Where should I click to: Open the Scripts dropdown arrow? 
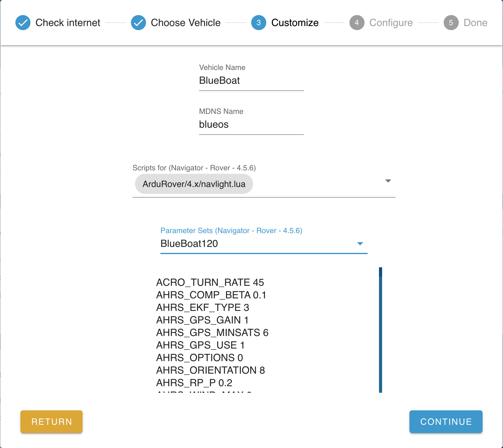(388, 181)
